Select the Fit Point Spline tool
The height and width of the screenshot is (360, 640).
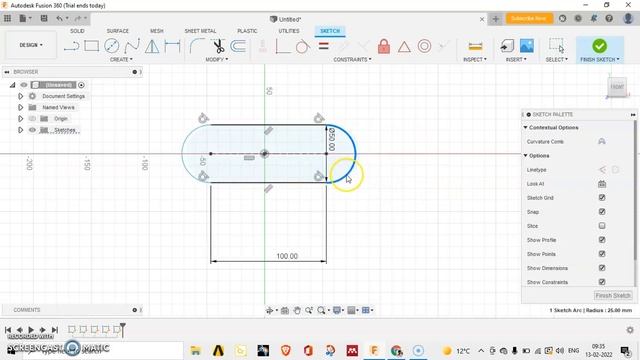tap(132, 46)
